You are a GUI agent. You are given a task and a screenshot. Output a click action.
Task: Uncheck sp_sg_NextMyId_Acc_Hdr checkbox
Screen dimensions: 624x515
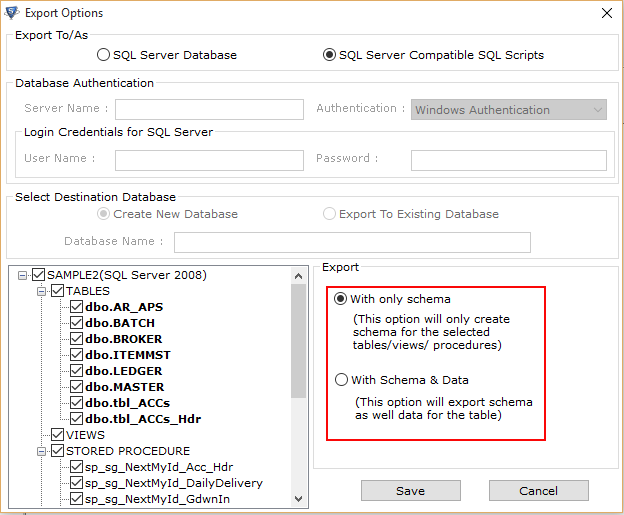(x=76, y=466)
